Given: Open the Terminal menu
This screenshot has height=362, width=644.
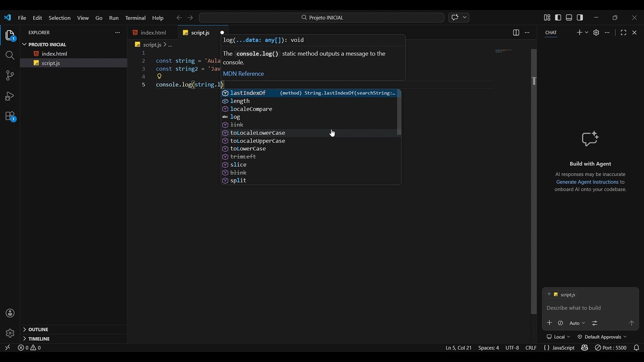Looking at the screenshot, I should [x=135, y=18].
